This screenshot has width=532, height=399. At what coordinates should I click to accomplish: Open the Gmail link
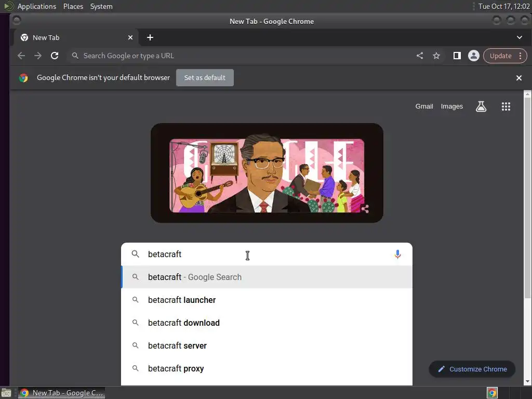tap(424, 107)
